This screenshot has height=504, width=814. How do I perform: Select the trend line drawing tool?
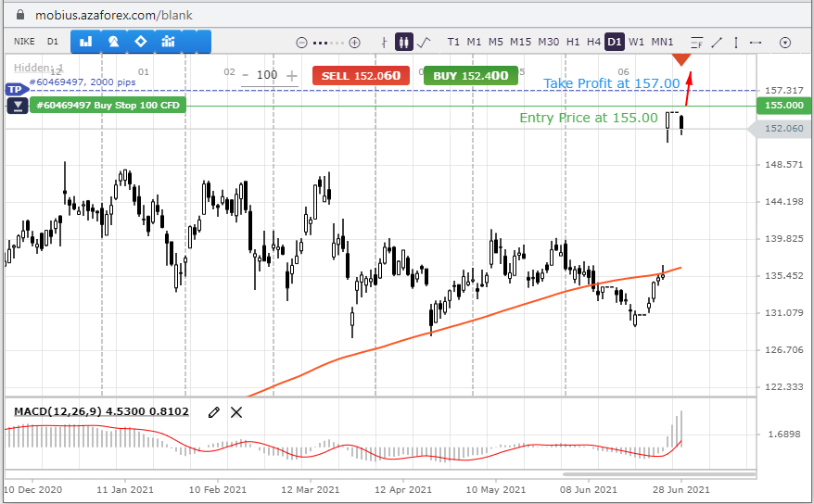(x=717, y=42)
